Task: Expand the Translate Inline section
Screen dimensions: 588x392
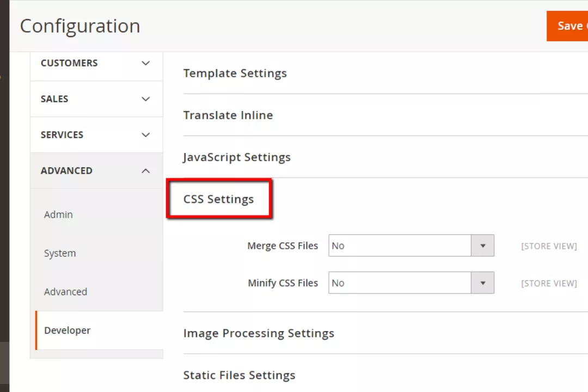Action: [x=228, y=115]
